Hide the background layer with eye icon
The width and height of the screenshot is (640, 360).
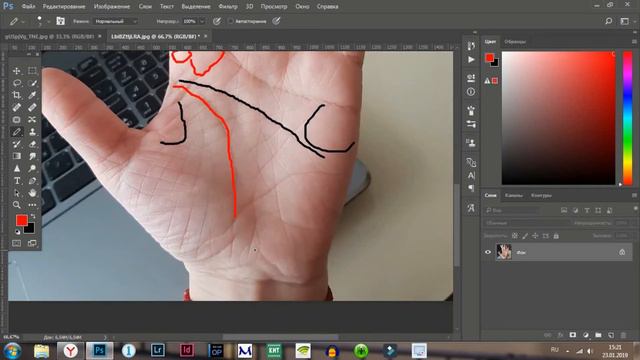point(488,252)
